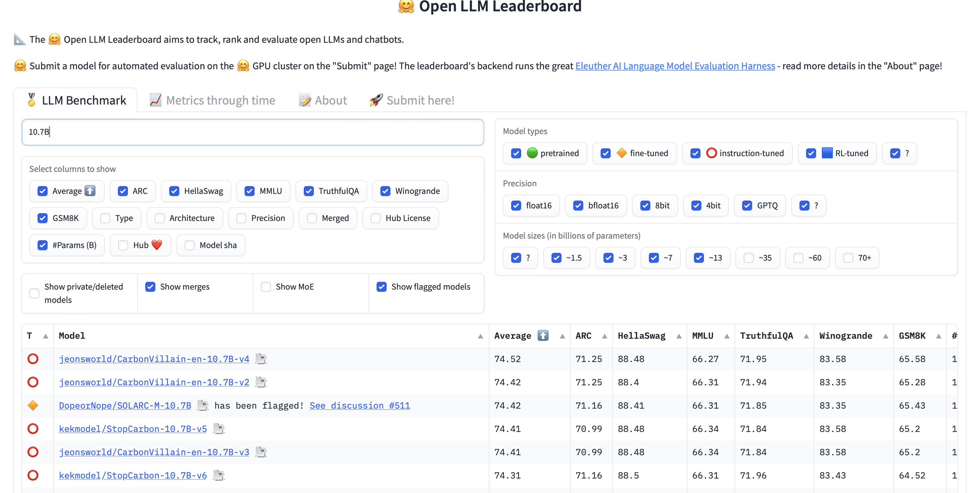Sort by the Model column arrow

tap(480, 337)
